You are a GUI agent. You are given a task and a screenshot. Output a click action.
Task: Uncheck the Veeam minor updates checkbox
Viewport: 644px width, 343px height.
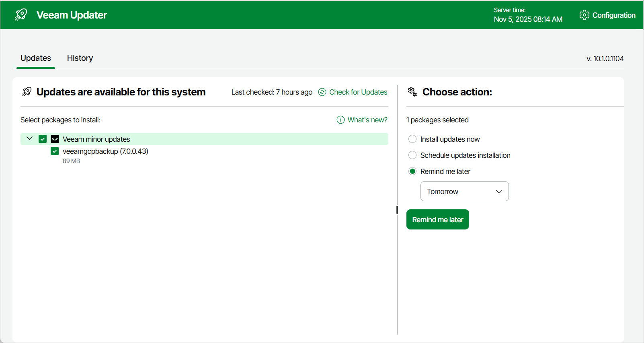[43, 139]
